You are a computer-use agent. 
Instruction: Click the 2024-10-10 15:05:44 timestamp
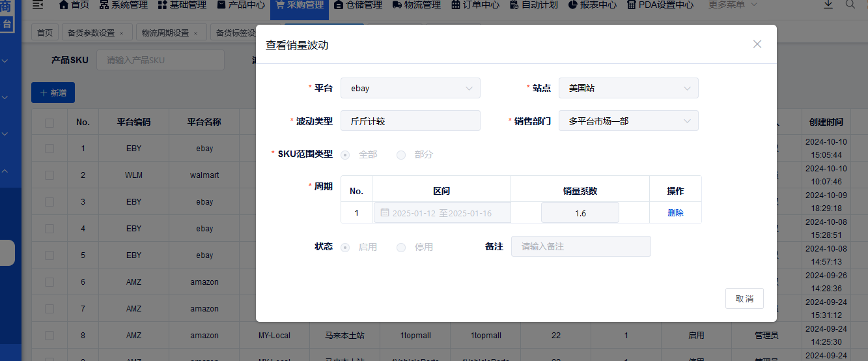click(x=826, y=149)
